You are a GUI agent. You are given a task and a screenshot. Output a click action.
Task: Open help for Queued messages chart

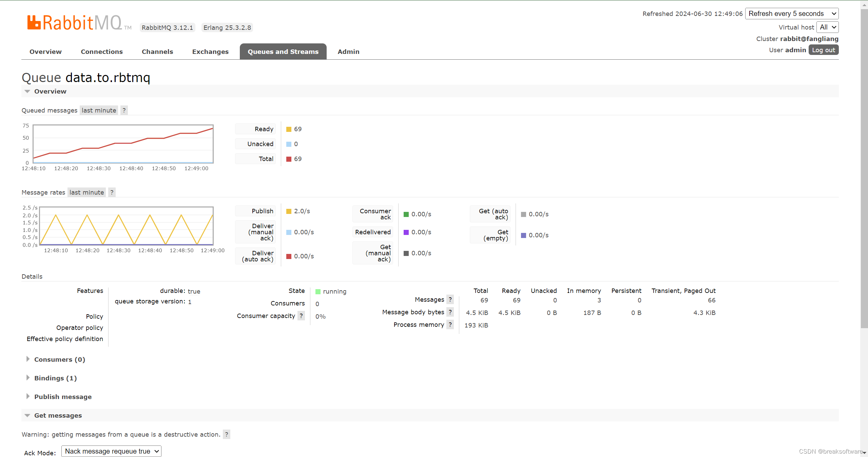click(x=124, y=110)
